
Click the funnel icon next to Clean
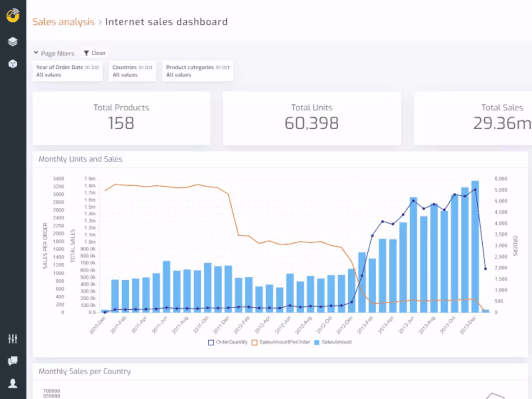86,53
